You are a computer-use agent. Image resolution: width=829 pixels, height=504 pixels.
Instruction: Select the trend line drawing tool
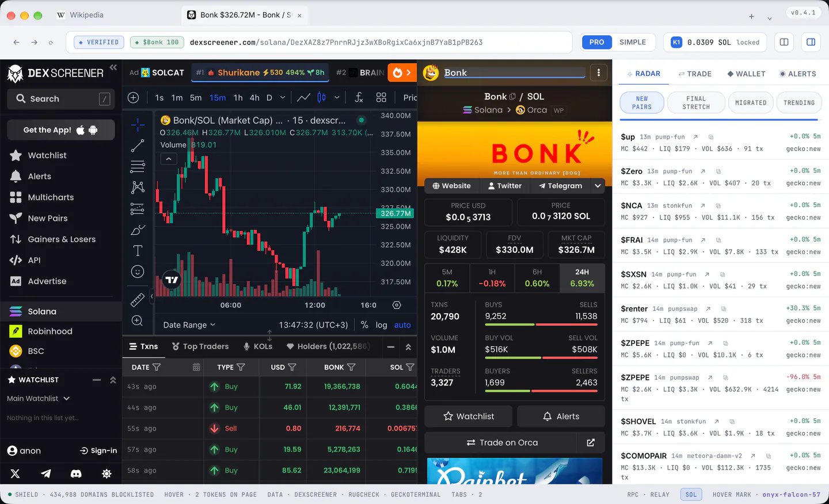138,146
